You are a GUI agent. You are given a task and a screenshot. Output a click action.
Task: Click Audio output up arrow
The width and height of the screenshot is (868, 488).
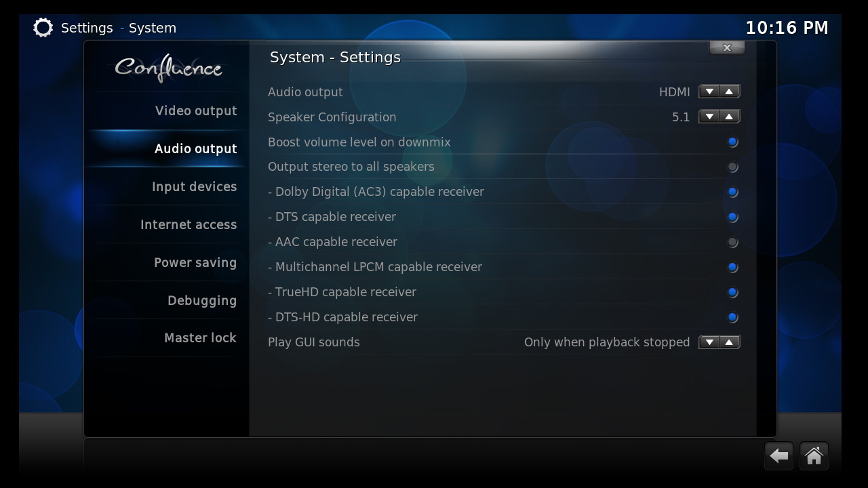pos(729,91)
